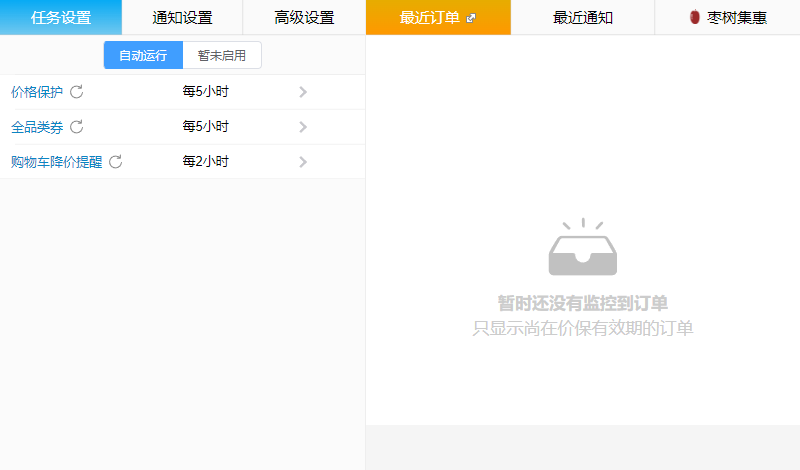The width and height of the screenshot is (800, 470).
Task: Click the red jujube icon by 枣树集惠
Action: pos(694,17)
